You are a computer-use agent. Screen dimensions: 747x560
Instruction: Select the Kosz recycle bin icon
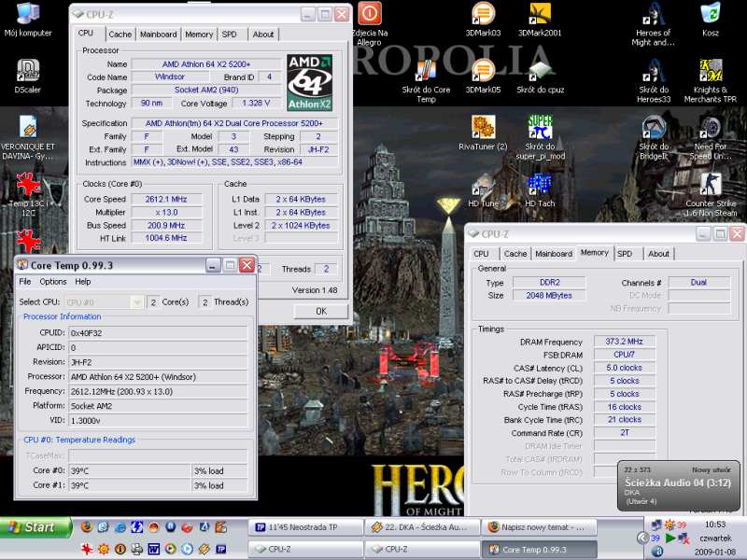pyautogui.click(x=711, y=14)
